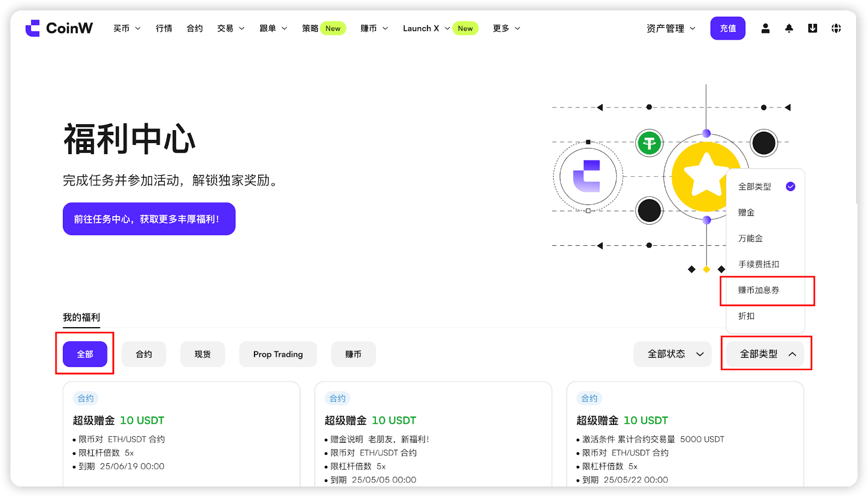The image size is (868, 497).
Task: Expand the Launch X navigation menu
Action: click(x=426, y=28)
